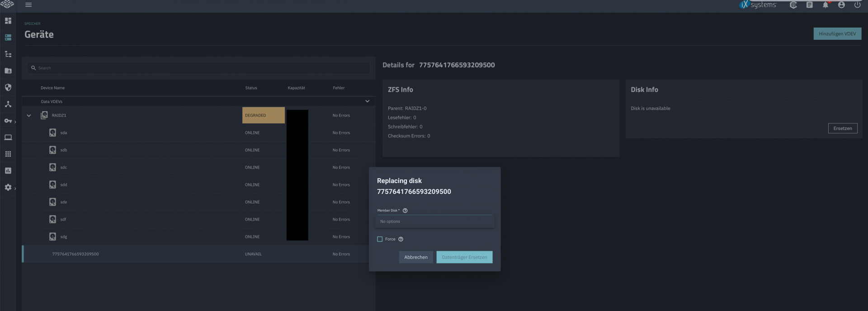Click the 'Schreibfehler: 0' text
This screenshot has height=311, width=868.
pyautogui.click(x=405, y=127)
